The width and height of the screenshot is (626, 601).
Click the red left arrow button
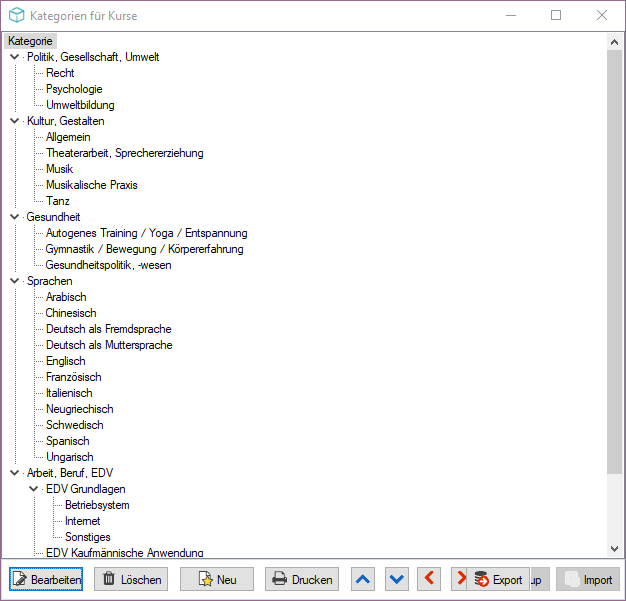click(x=429, y=579)
